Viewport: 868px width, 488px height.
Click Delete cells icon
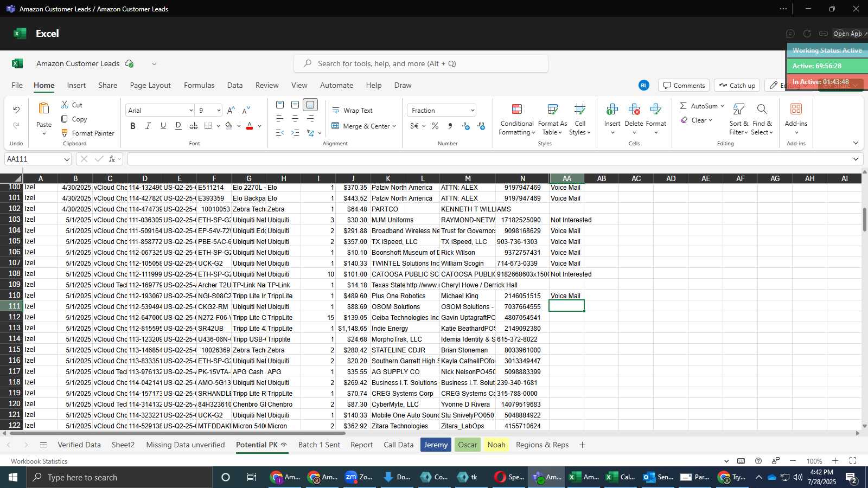634,110
